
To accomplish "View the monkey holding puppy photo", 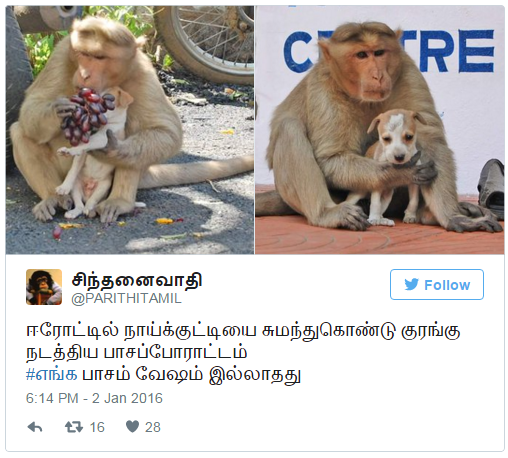I will point(380,130).
